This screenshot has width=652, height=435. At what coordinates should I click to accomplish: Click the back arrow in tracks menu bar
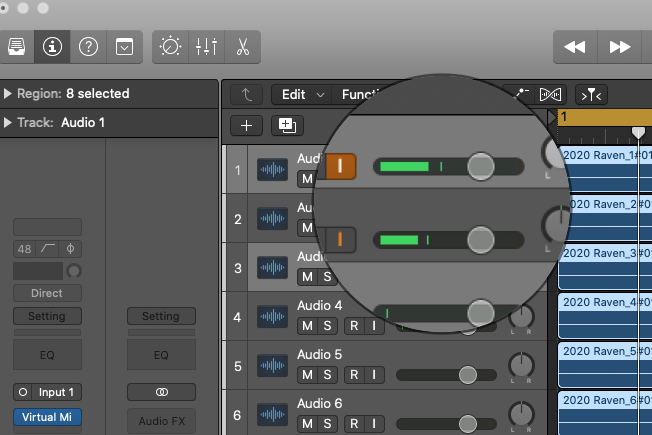click(247, 95)
